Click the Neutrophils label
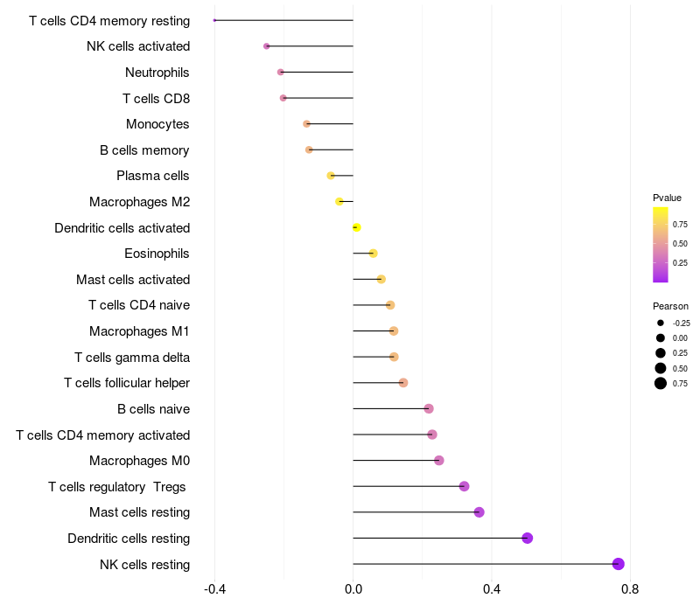 click(157, 73)
